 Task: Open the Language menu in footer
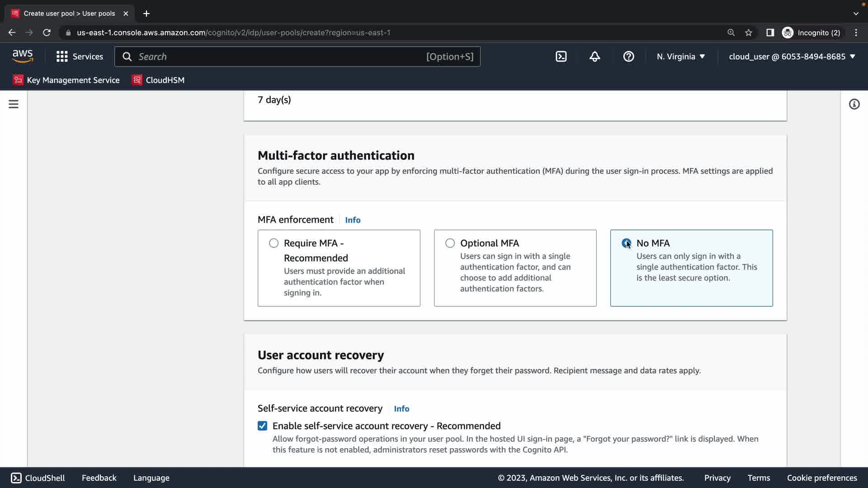tap(151, 478)
